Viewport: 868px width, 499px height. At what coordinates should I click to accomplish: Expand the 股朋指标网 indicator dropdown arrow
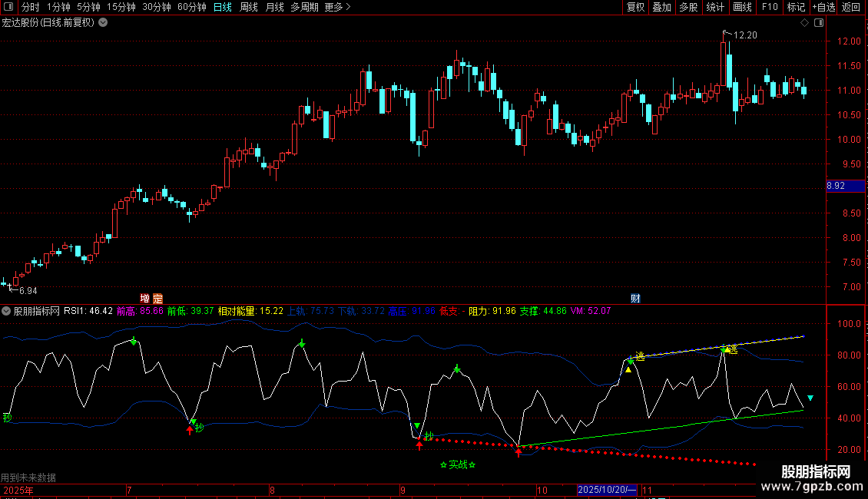(6, 311)
